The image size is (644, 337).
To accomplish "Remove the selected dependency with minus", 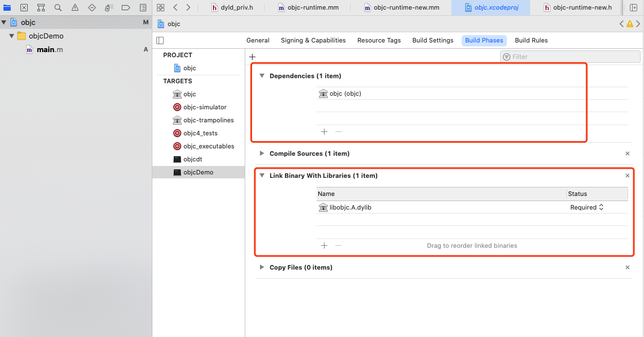I will (339, 131).
